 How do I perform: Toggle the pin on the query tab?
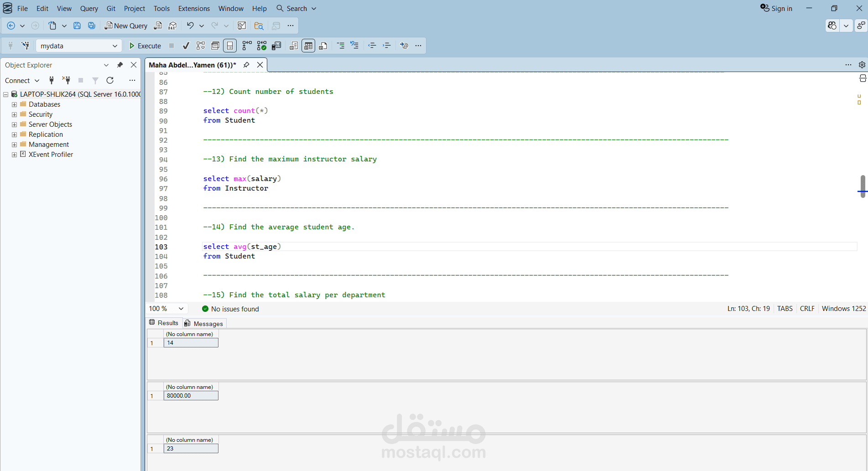tap(246, 65)
